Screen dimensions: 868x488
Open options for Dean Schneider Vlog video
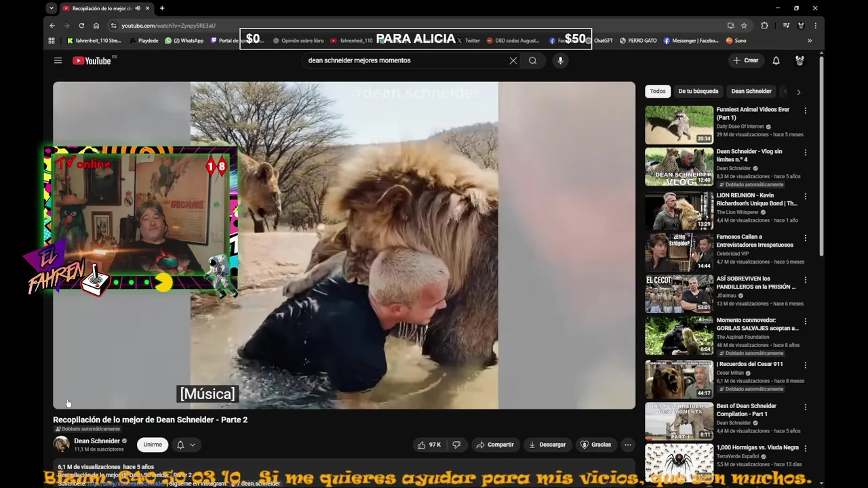805,152
